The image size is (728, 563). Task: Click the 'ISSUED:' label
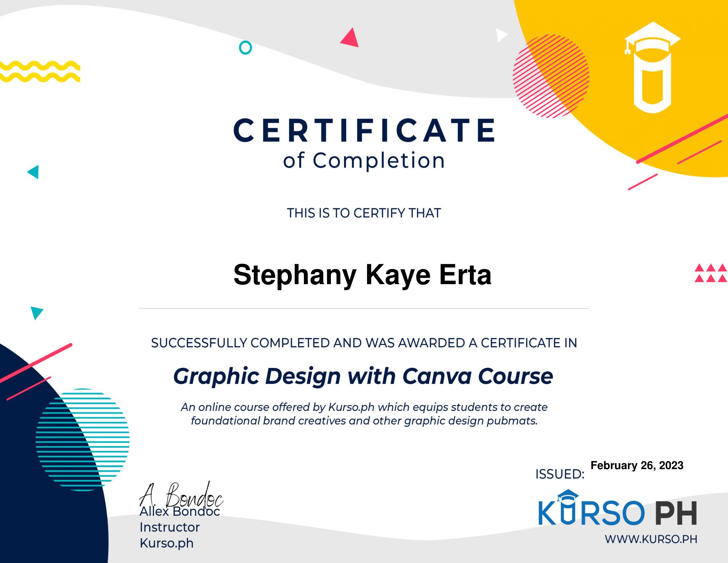560,474
